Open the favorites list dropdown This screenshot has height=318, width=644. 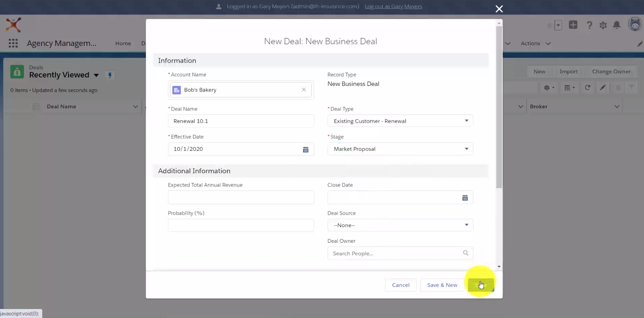point(558,25)
